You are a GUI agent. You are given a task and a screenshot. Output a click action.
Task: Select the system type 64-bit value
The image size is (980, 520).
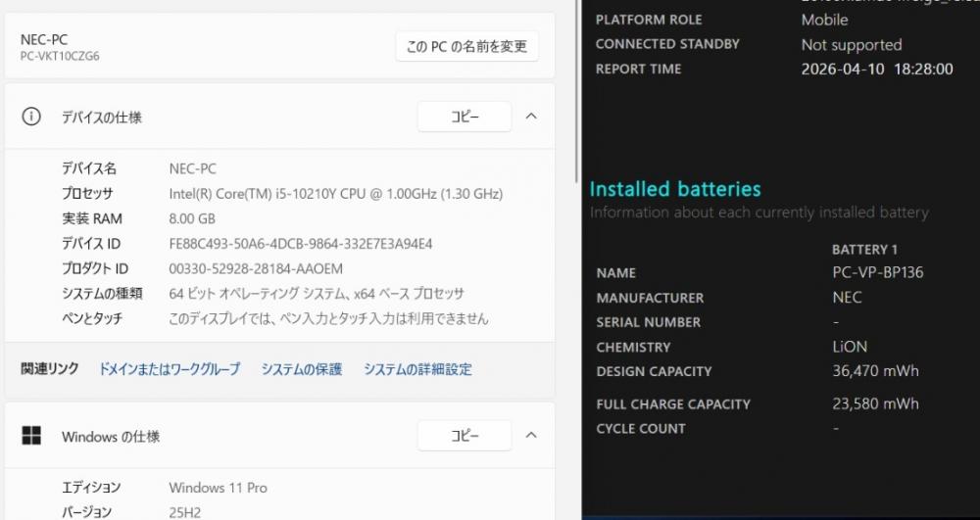click(x=317, y=294)
